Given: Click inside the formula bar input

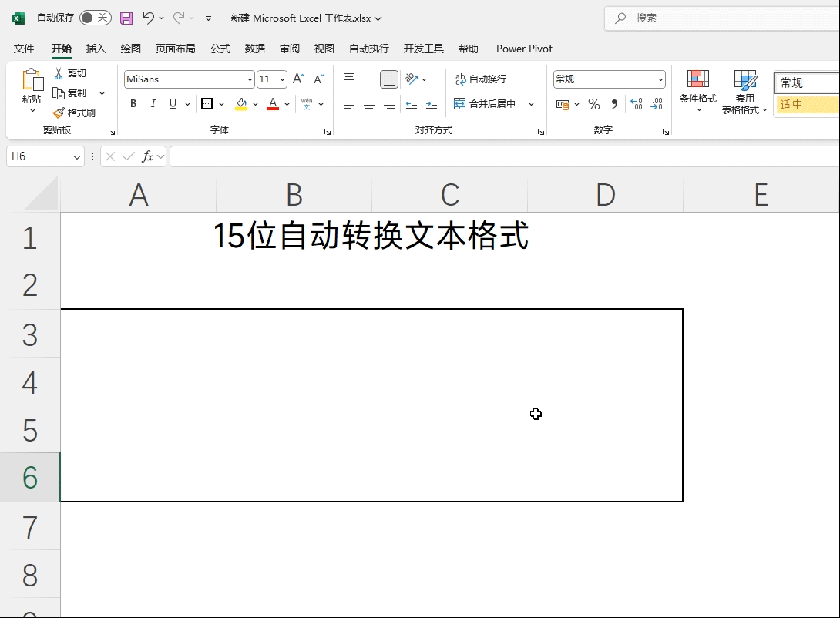Looking at the screenshot, I should tap(505, 156).
